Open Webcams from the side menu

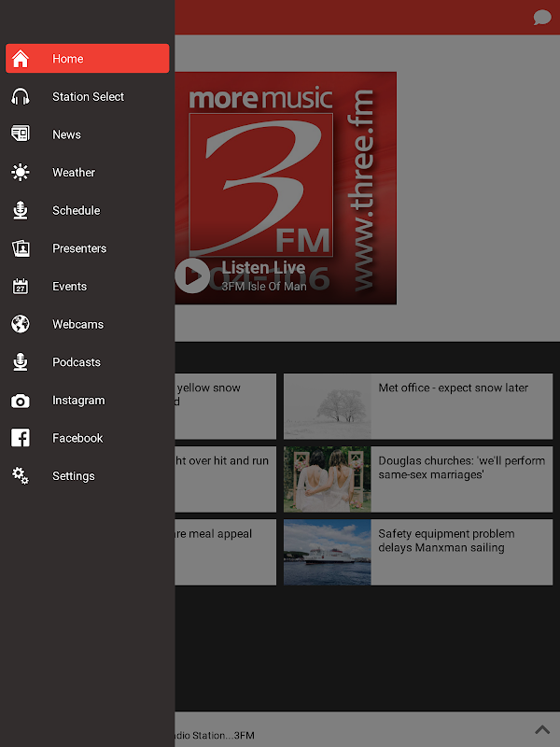pyautogui.click(x=87, y=324)
